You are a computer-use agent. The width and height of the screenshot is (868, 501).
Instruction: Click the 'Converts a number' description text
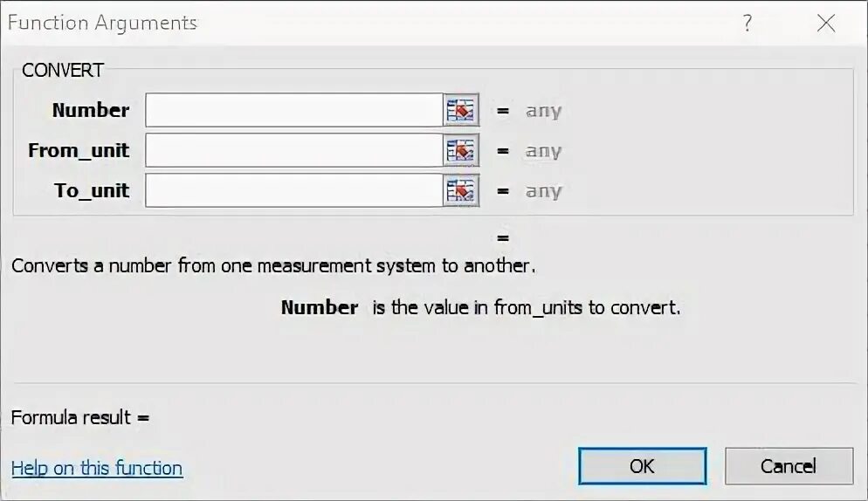(x=273, y=265)
